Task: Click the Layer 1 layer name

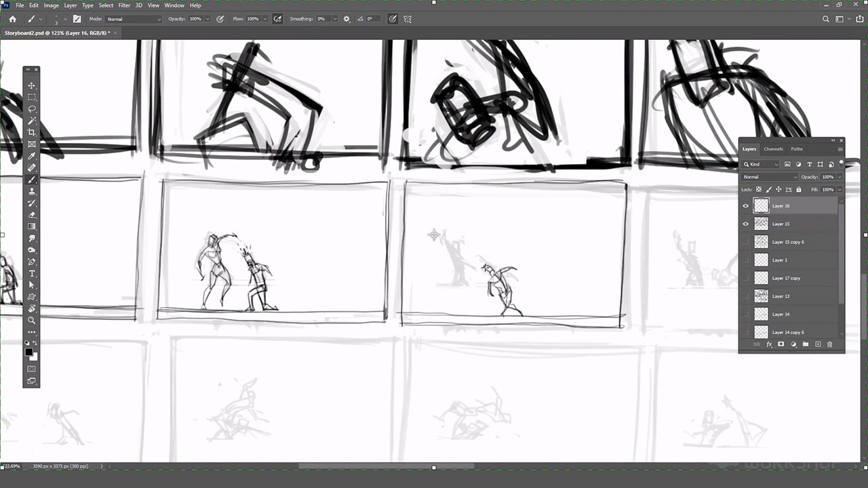Action: (780, 260)
